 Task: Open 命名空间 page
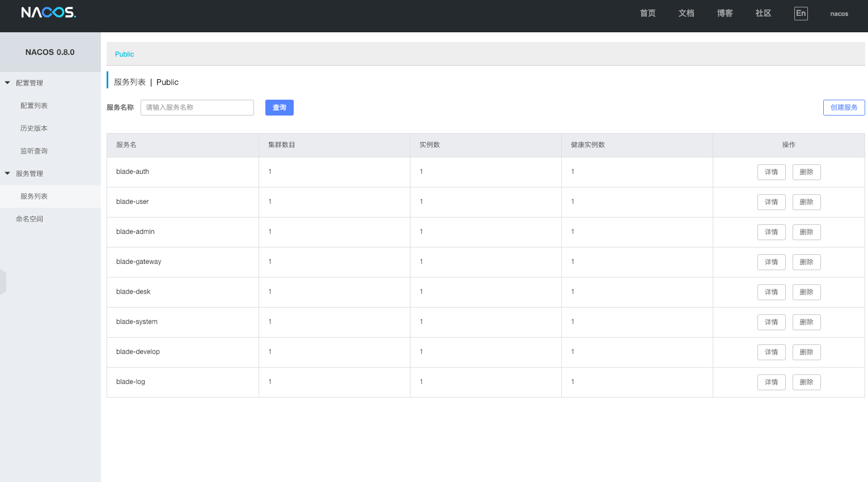tap(29, 219)
